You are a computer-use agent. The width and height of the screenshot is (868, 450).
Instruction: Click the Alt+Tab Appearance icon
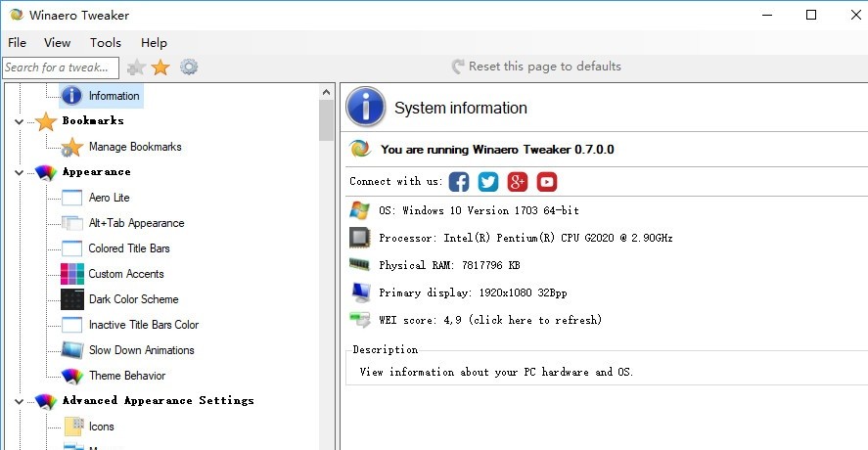tap(72, 223)
